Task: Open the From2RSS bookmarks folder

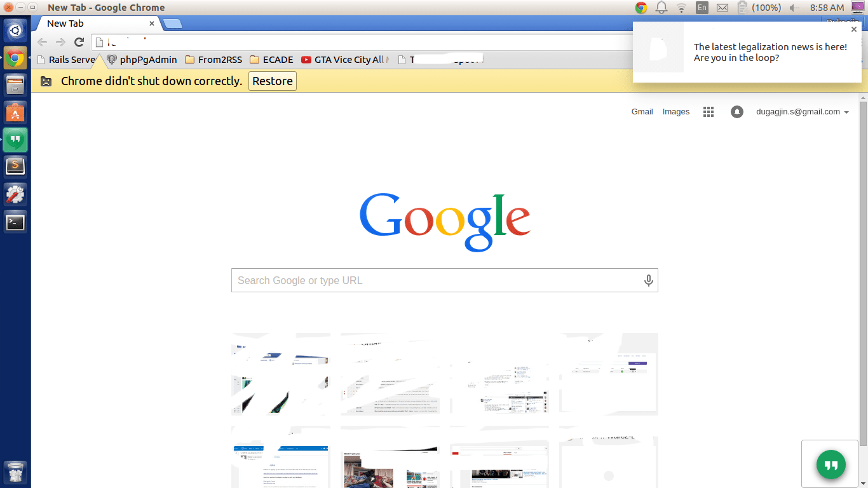Action: pyautogui.click(x=214, y=60)
